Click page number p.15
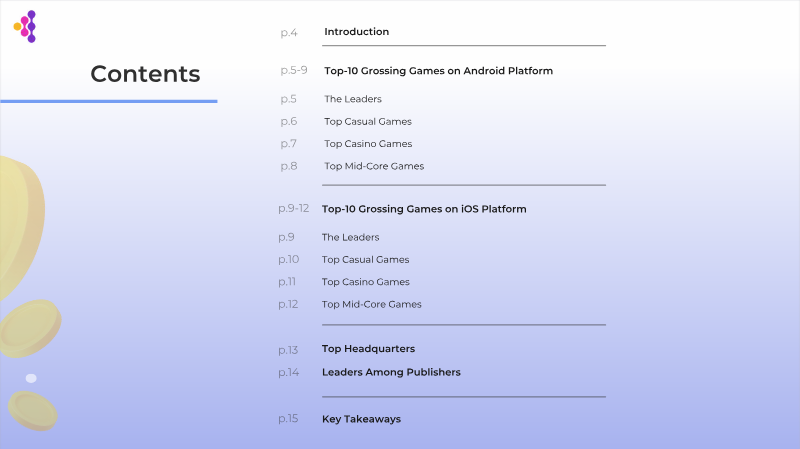The height and width of the screenshot is (449, 800). pos(288,419)
